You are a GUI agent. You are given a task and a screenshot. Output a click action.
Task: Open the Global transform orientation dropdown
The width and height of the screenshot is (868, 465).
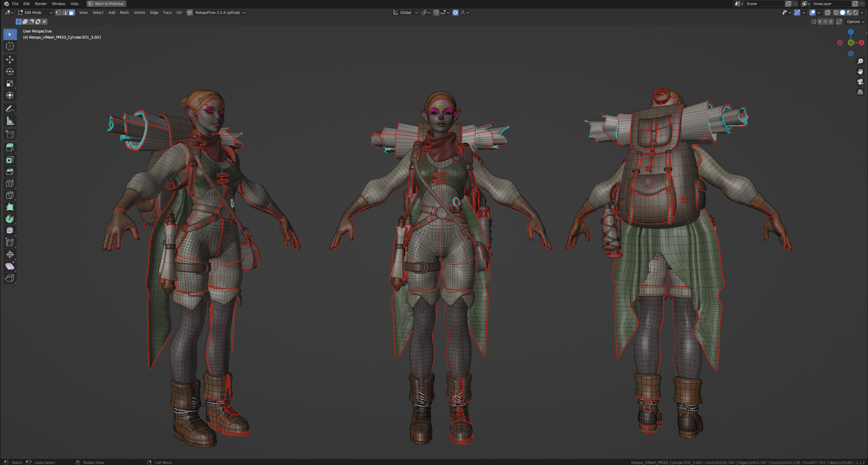(406, 13)
